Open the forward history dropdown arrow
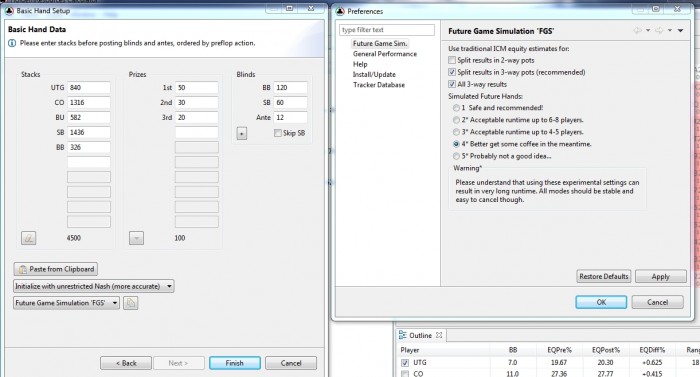The height and width of the screenshot is (377, 700). 670,30
